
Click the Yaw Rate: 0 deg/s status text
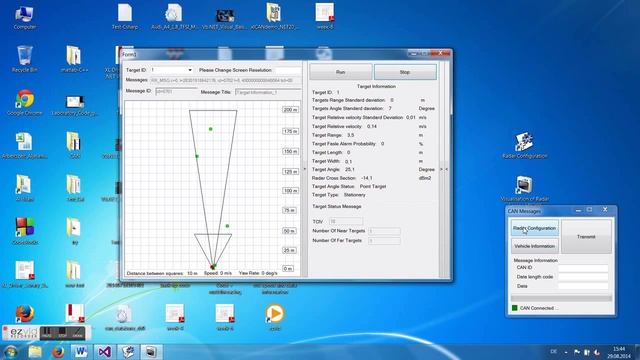[x=258, y=273]
